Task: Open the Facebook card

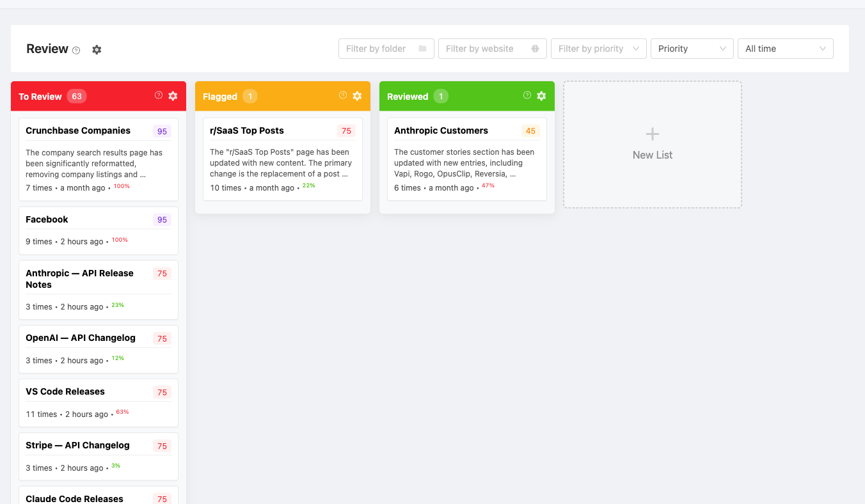Action: click(x=99, y=230)
